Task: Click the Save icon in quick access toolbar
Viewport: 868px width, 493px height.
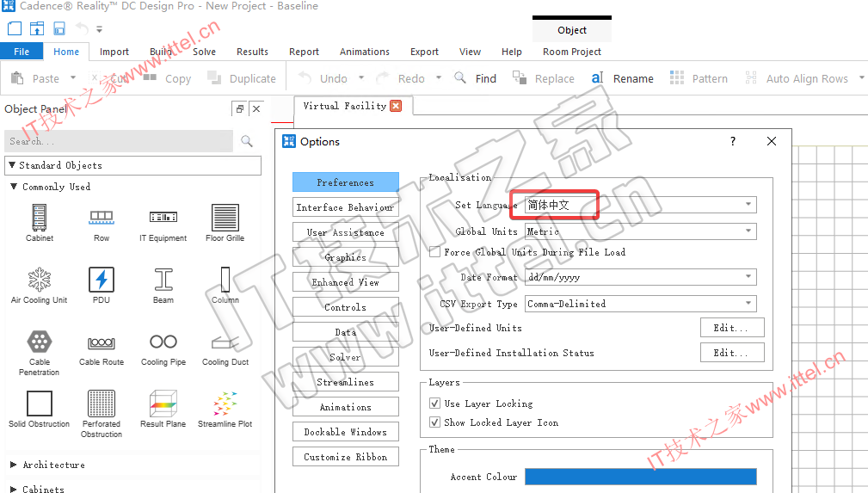Action: tap(59, 28)
